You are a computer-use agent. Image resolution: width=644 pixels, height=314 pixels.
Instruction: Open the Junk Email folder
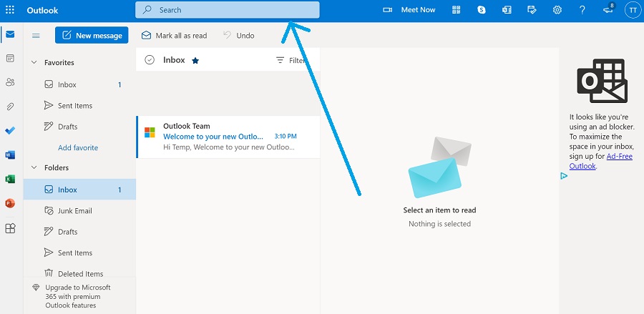pyautogui.click(x=79, y=210)
